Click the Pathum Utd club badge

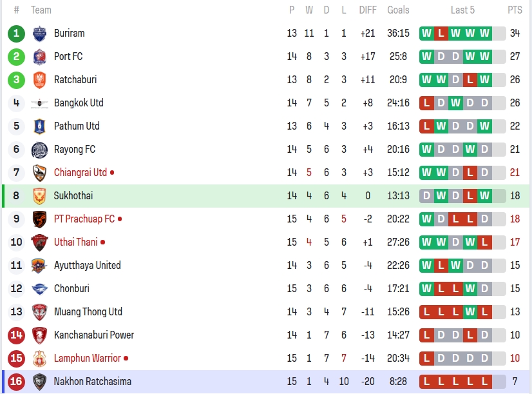39,126
